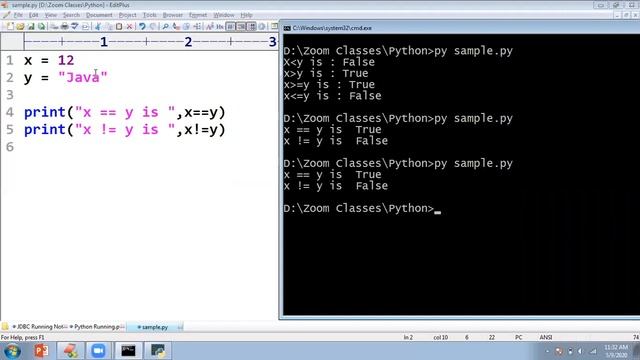Click the column ruler above the editor
This screenshot has height=360, width=640.
point(150,41)
